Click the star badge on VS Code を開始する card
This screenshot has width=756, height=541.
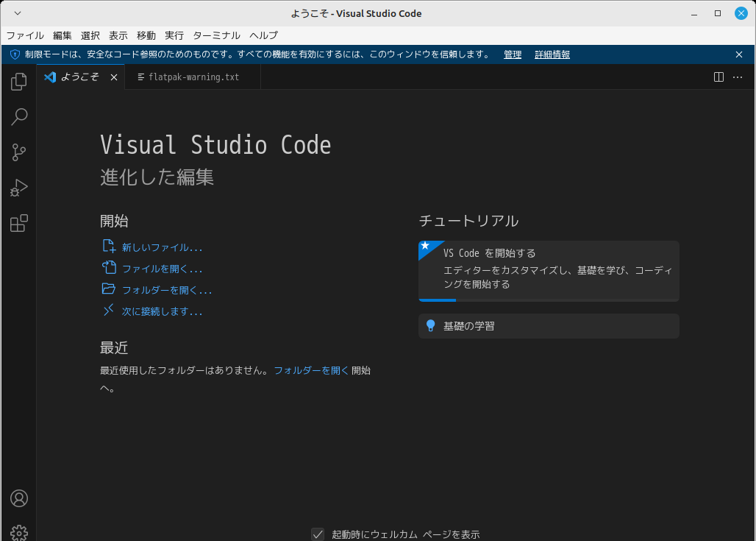point(426,246)
